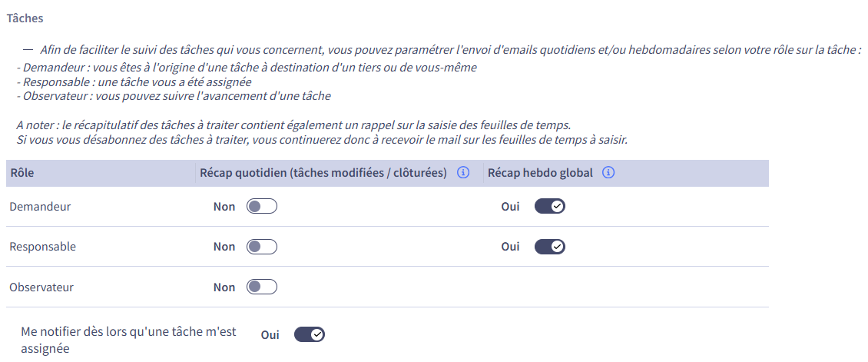This screenshot has width=868, height=362.
Task: Enable Demandeur daily recap toggle
Action: (x=262, y=207)
